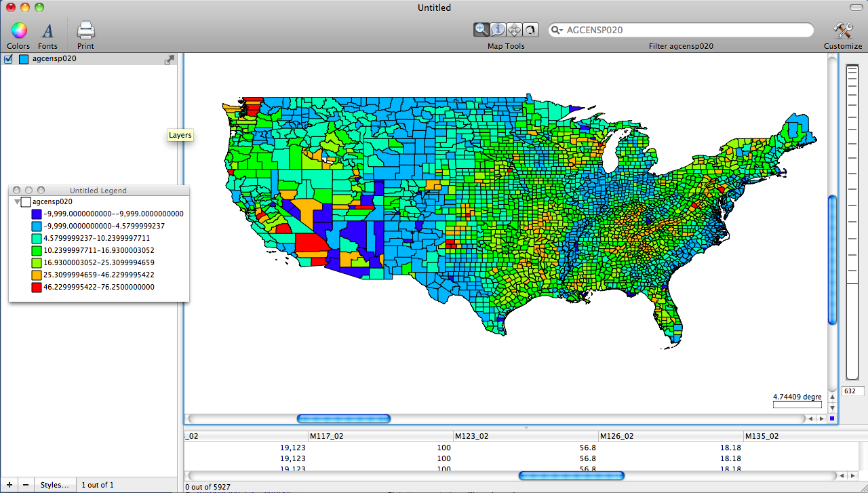Image resolution: width=868 pixels, height=493 pixels.
Task: Collapse the agcensp020 legend disclosure triangle
Action: pyautogui.click(x=17, y=201)
